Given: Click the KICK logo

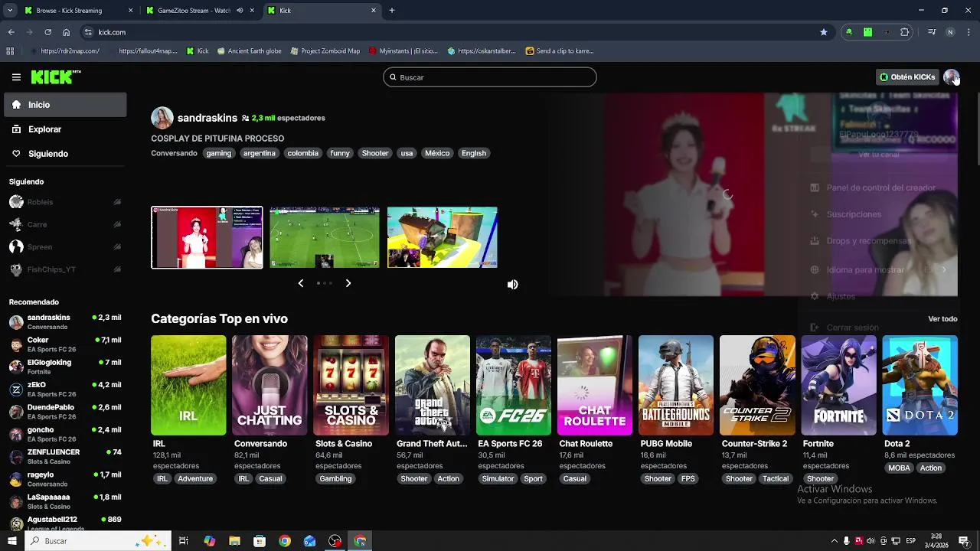Looking at the screenshot, I should tap(55, 77).
